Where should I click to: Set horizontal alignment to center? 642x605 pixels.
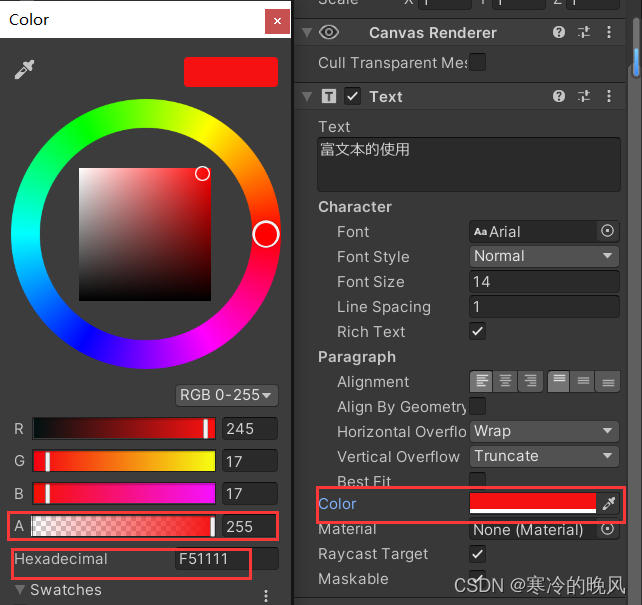[x=506, y=382]
